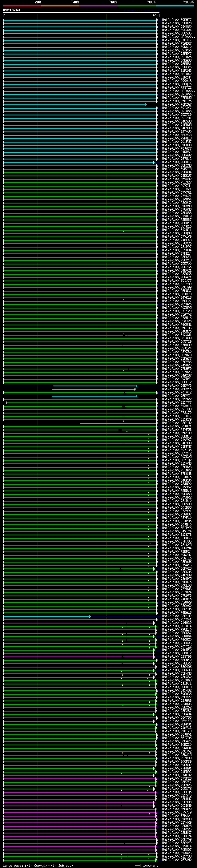The height and width of the screenshot is (868, 197).
Task: Select the UniRef100_O19922 hit
Action: point(176,399)
